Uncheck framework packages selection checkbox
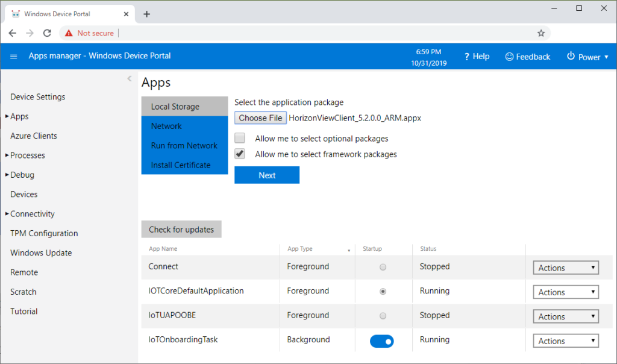This screenshot has height=364, width=617. click(x=240, y=154)
